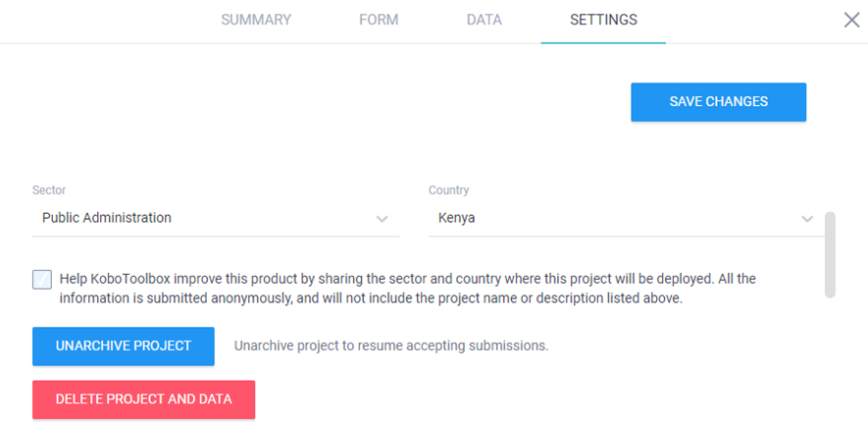This screenshot has height=426, width=868.
Task: Switch to the SUMMARY tab
Action: [x=255, y=20]
